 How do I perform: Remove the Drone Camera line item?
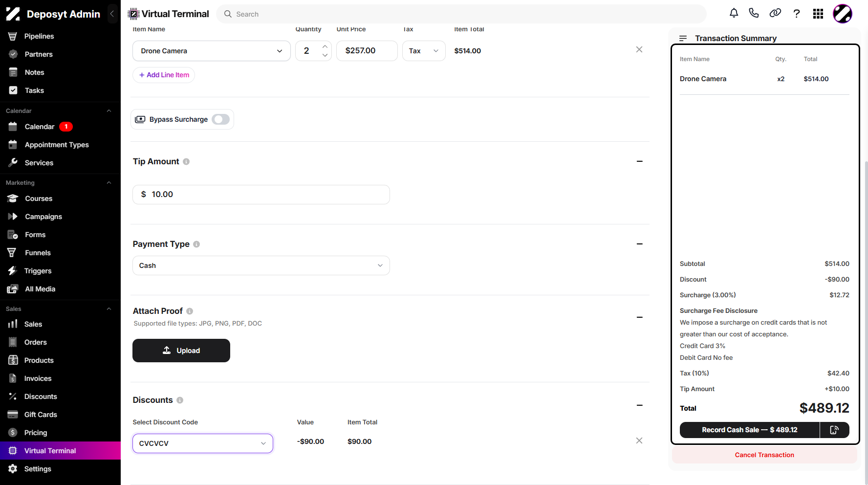(639, 49)
